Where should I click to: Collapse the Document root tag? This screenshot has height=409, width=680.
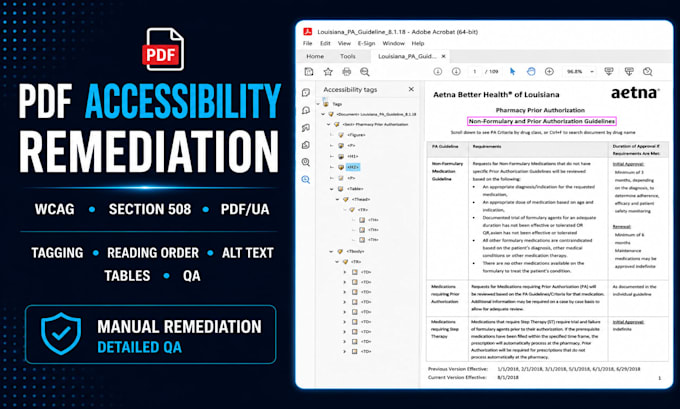(323, 115)
